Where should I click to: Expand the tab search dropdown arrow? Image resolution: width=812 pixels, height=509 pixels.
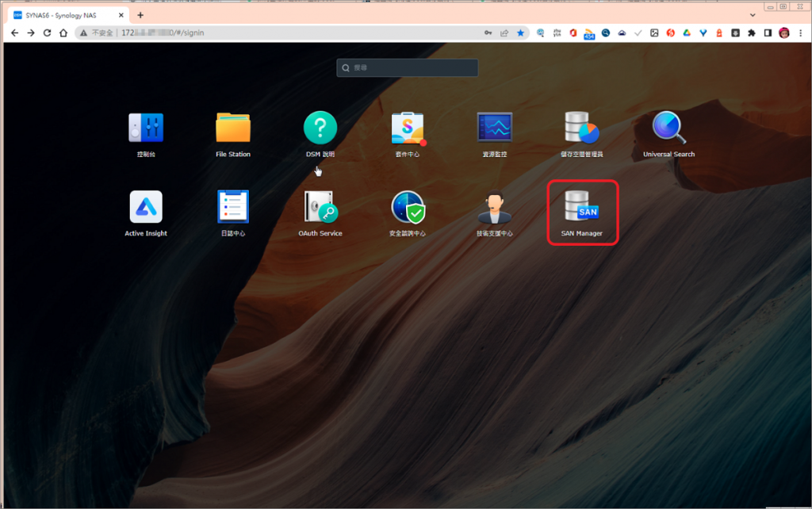click(753, 15)
